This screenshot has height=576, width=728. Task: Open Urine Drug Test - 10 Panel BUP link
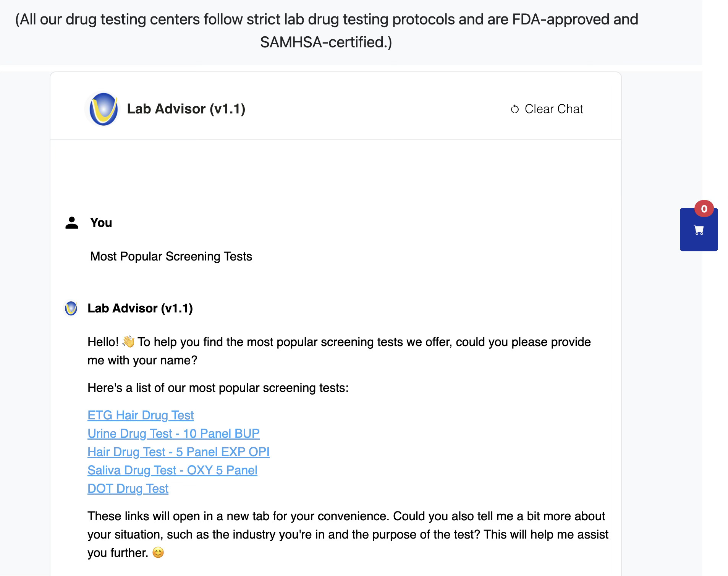point(173,434)
